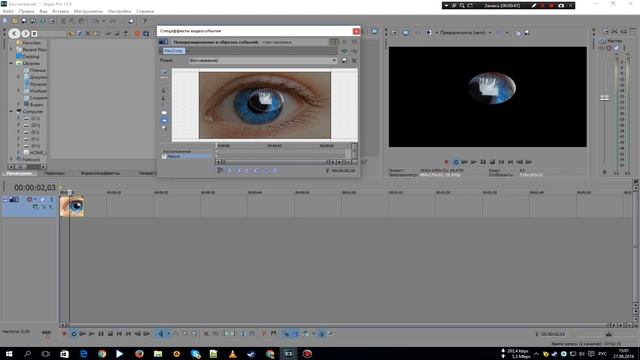640x360 pixels.
Task: Toggle the snapping magnet icon in timeline toolbar
Action: coord(286,333)
